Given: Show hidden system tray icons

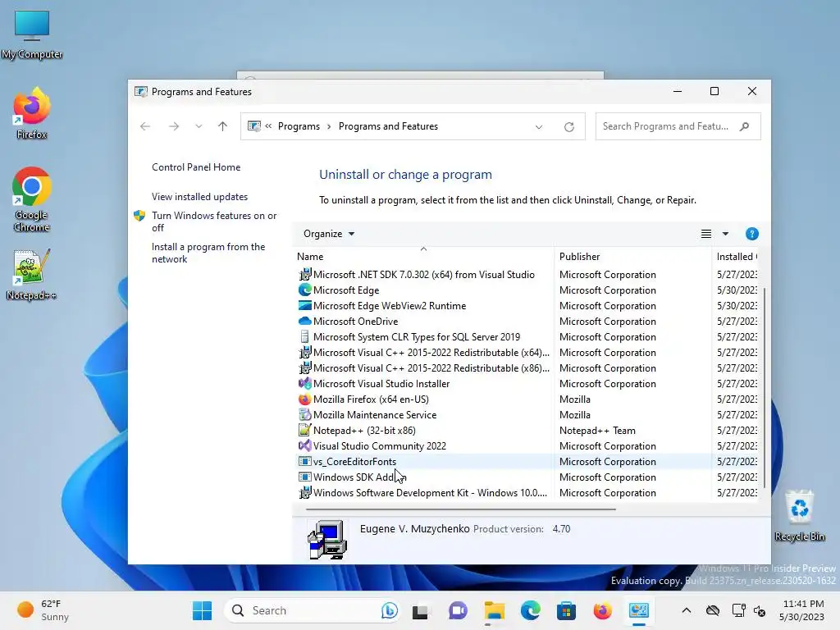Looking at the screenshot, I should point(687,610).
